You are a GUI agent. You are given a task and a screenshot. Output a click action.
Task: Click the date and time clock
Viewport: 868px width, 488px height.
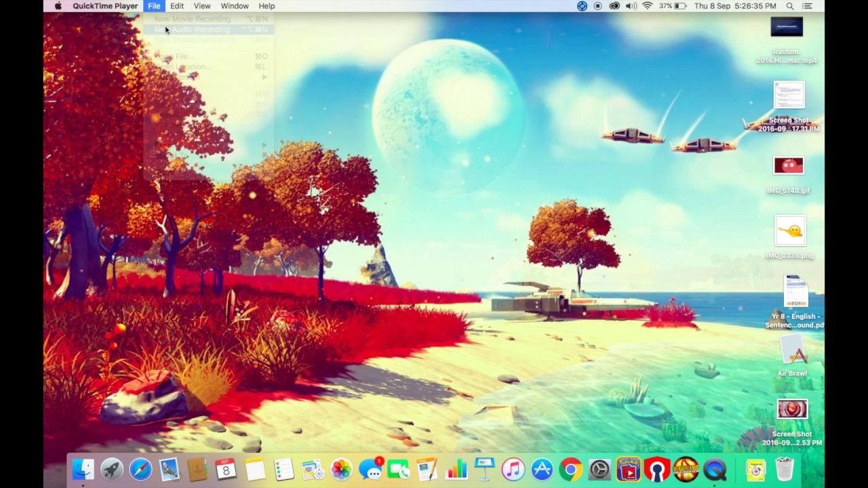(735, 6)
